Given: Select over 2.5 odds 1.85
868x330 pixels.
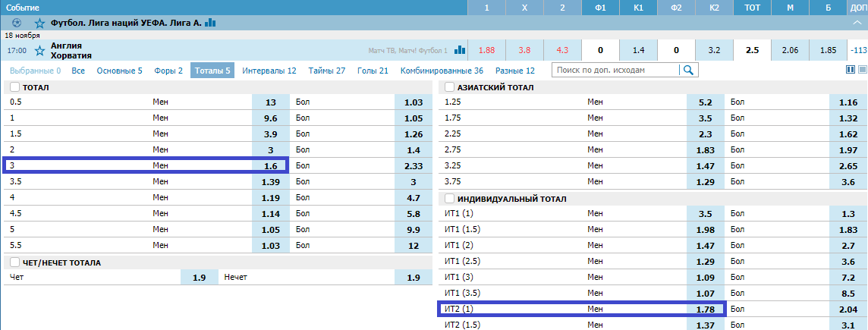Looking at the screenshot, I should click(828, 50).
